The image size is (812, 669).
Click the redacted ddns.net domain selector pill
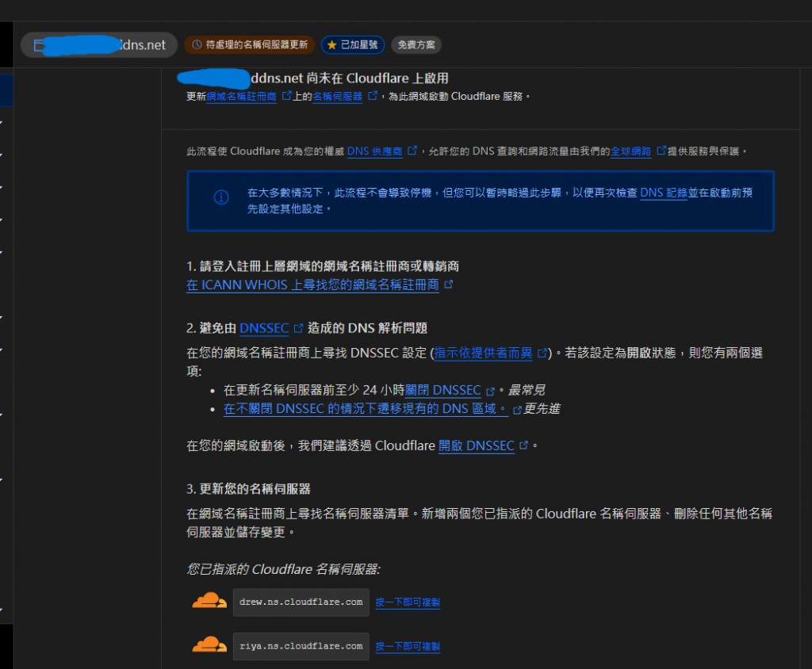pyautogui.click(x=99, y=45)
